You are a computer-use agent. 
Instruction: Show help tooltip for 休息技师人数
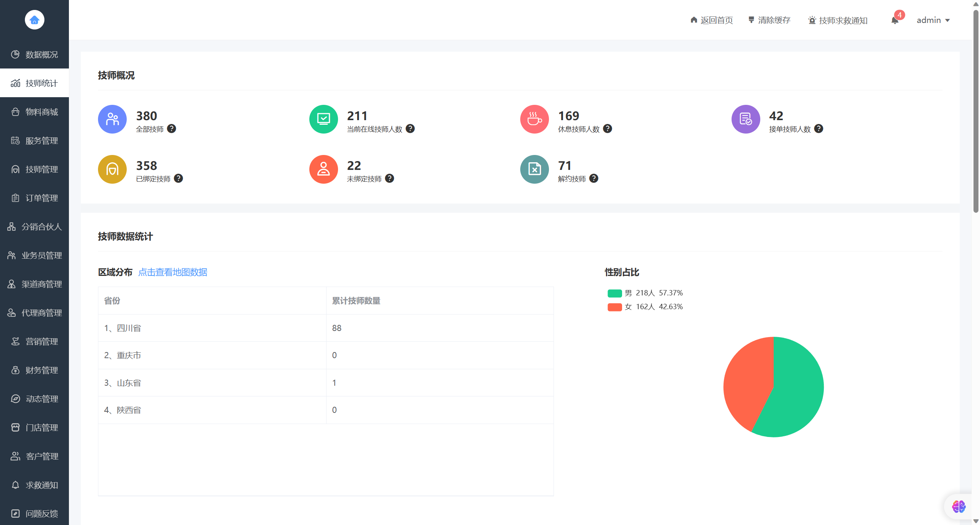[608, 129]
